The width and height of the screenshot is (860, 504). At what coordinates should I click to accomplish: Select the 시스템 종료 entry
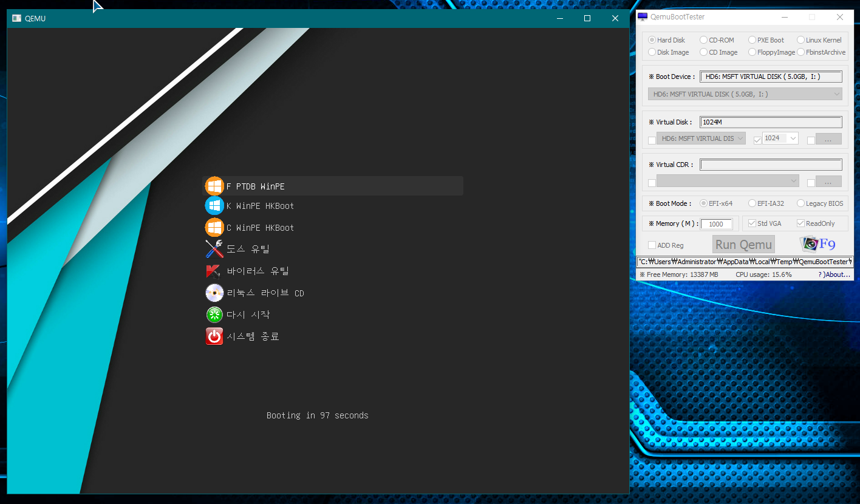(253, 336)
